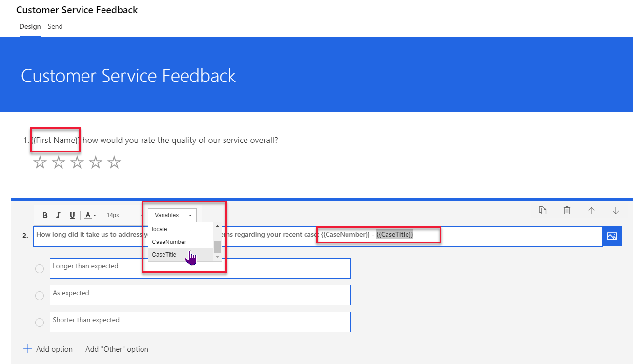
Task: Insert image into question 2
Action: pos(612,236)
